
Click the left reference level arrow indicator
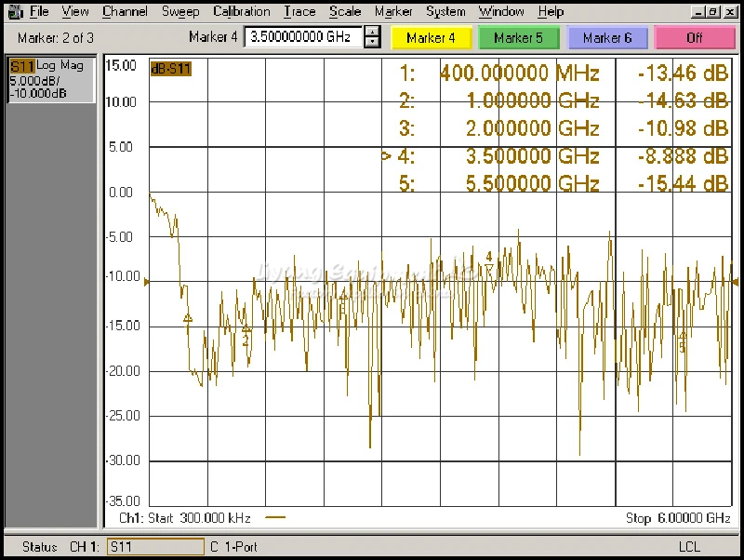click(146, 281)
